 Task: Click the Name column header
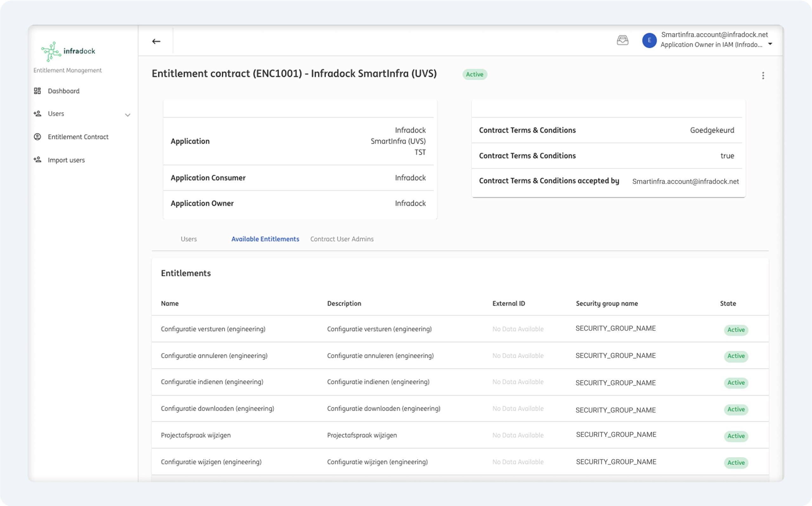(169, 303)
